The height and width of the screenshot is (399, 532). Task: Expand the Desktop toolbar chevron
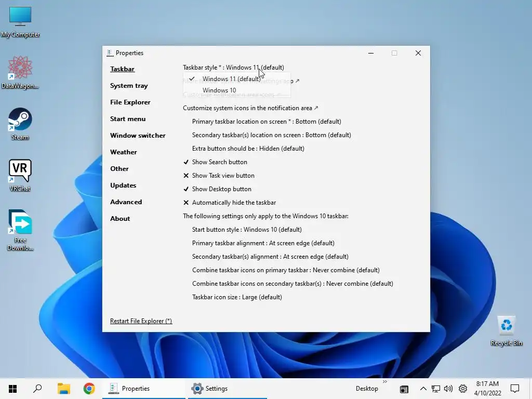point(385,382)
